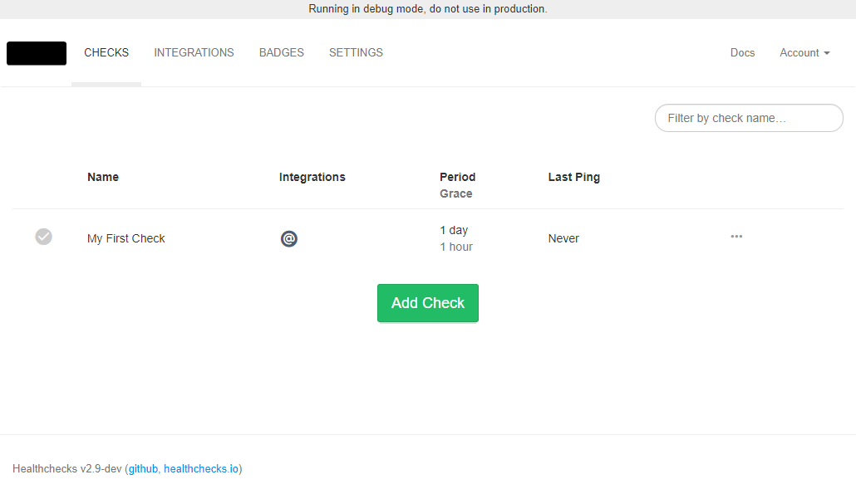
Task: Open the healthchecks.io footer link
Action: pyautogui.click(x=200, y=468)
